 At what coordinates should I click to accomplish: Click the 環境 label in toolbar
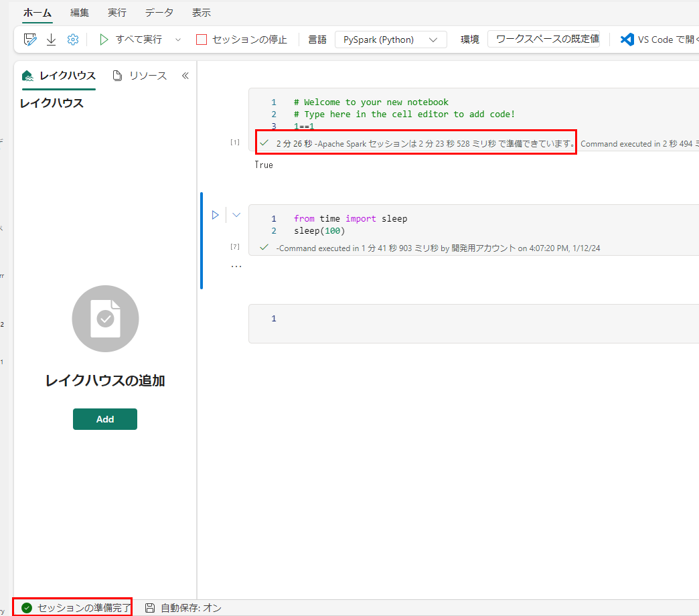(x=470, y=40)
